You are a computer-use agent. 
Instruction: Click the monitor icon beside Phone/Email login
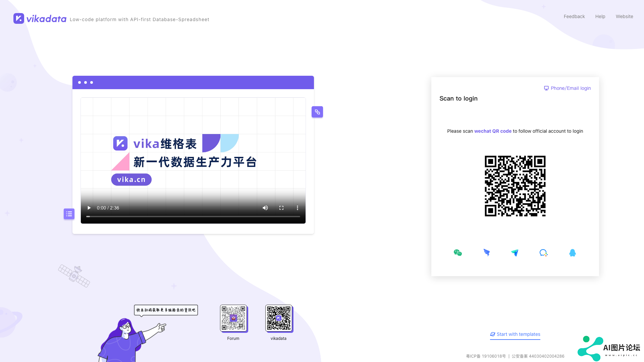[546, 88]
